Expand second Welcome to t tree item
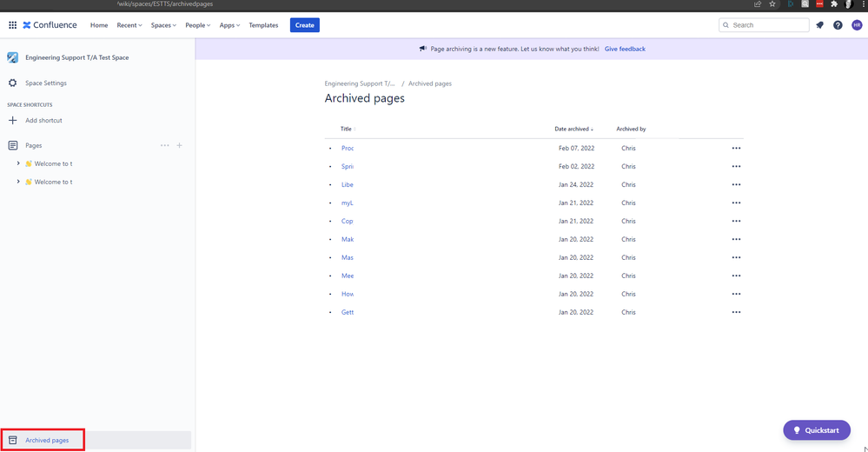This screenshot has height=452, width=868. [x=18, y=182]
